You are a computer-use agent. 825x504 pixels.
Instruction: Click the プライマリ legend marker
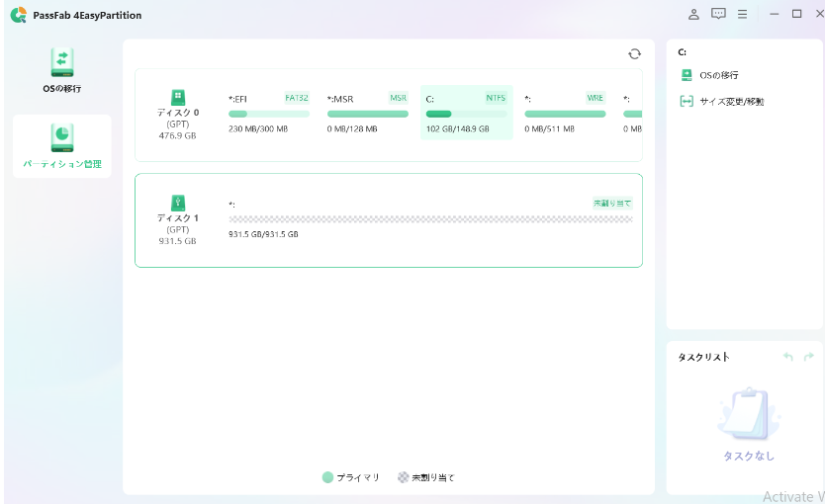pos(327,477)
